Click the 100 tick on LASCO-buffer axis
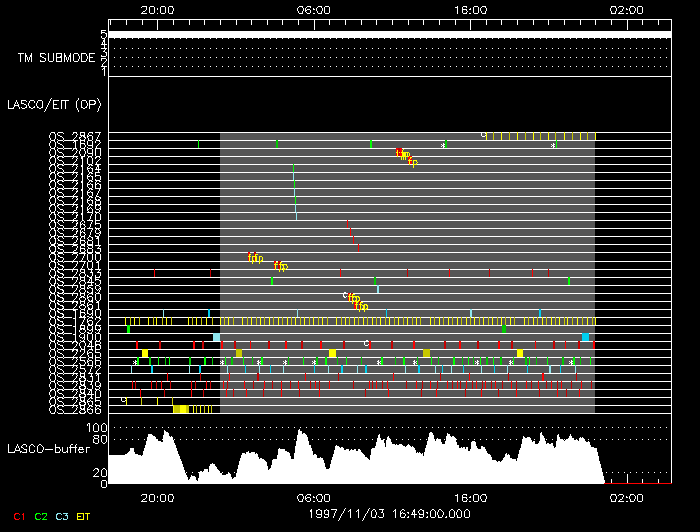Viewport: 700px width, 532px height. (98, 427)
